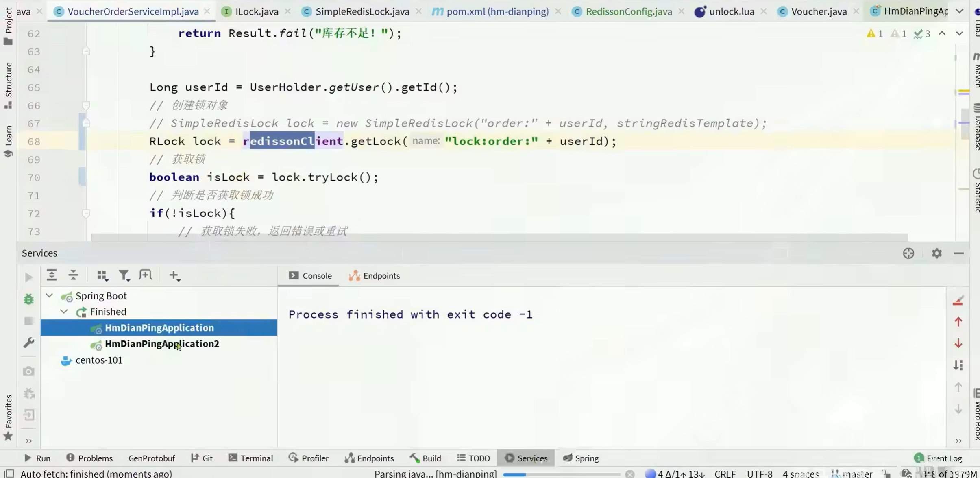980x478 pixels.
Task: Collapse the Spring Boot tree node
Action: tap(49, 296)
